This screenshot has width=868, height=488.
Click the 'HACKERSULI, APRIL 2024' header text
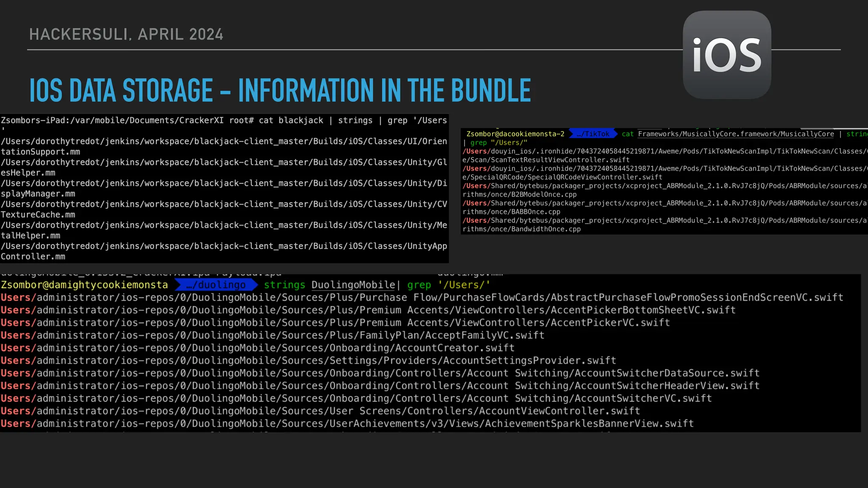126,34
